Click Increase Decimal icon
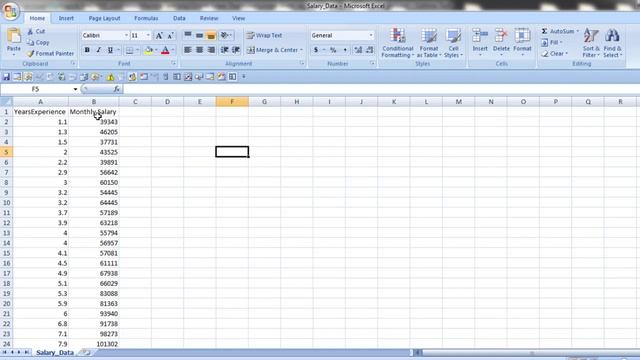The width and height of the screenshot is (640, 360). point(358,50)
